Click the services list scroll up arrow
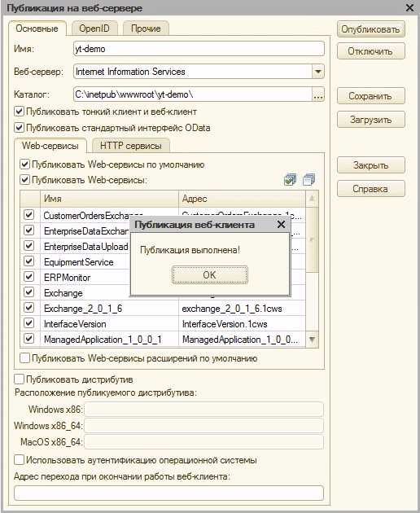Image resolution: width=420 pixels, height=513 pixels. click(312, 199)
